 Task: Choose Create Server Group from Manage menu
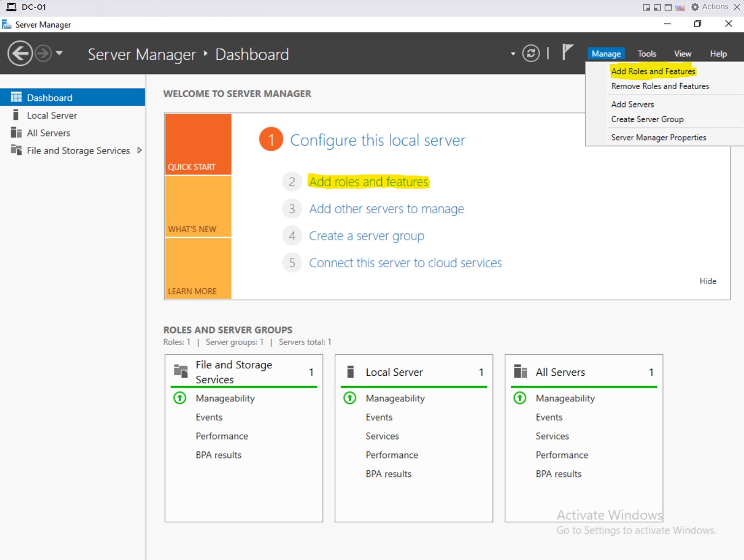coord(647,119)
